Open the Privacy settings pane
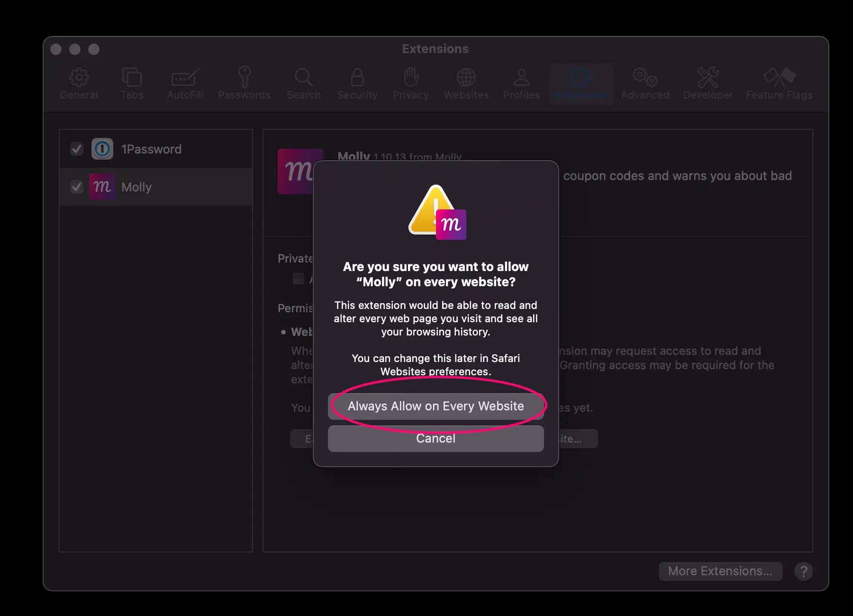 coord(411,83)
